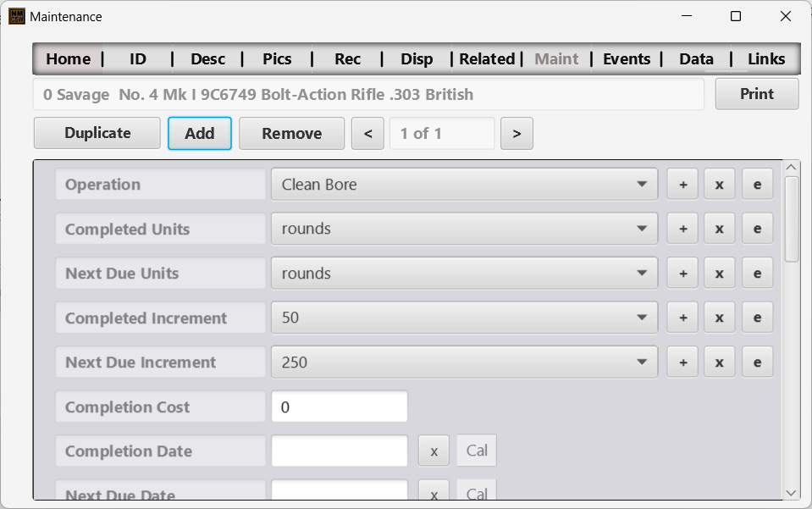Click the e button for Next Due Increment
The width and height of the screenshot is (812, 509).
[x=757, y=362]
